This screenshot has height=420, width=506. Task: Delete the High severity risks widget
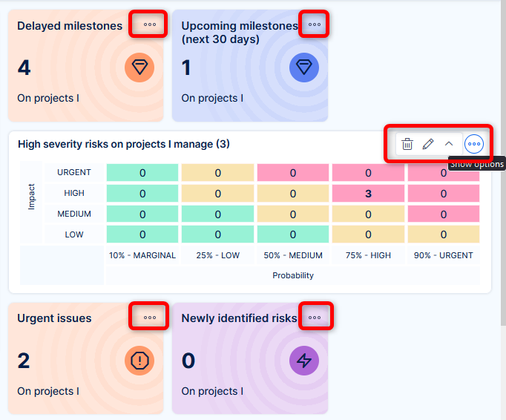[x=407, y=144]
